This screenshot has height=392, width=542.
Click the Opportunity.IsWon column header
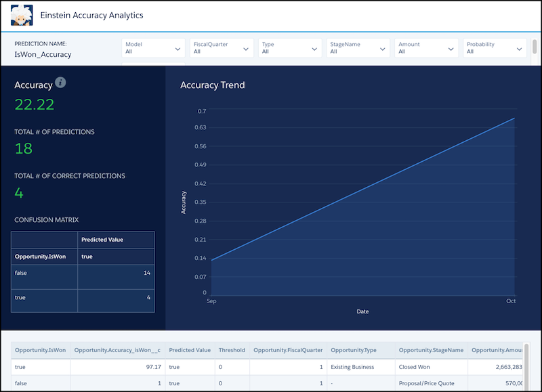pos(41,350)
